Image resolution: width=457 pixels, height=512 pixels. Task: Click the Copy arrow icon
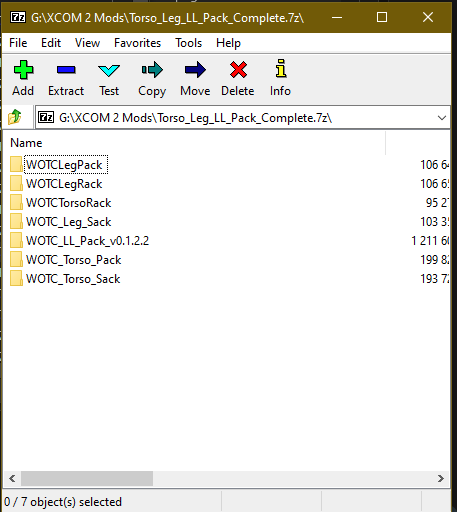click(152, 70)
